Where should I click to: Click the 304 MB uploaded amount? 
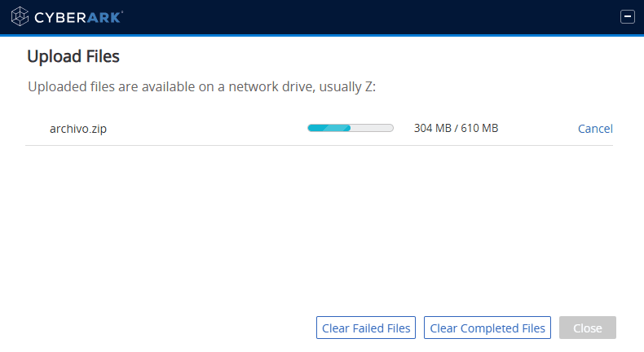[x=433, y=128]
